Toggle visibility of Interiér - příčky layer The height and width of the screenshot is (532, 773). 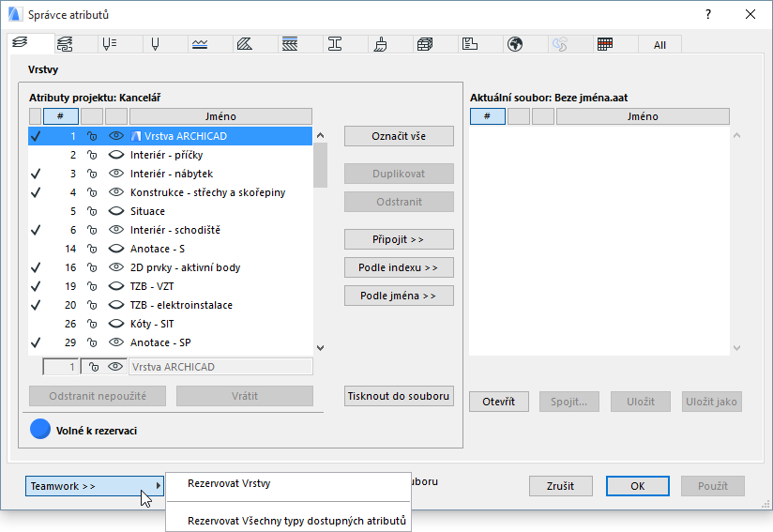pyautogui.click(x=116, y=155)
